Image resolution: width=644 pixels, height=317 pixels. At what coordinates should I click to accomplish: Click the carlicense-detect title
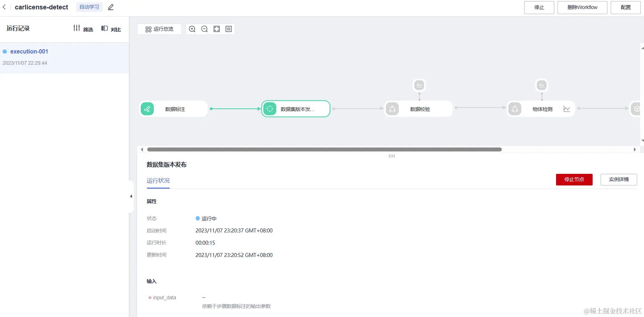(x=42, y=7)
